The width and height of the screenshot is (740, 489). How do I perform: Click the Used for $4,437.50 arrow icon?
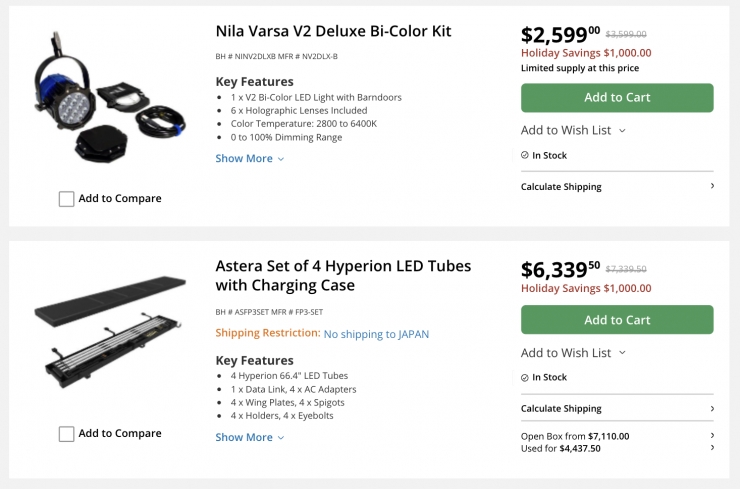pos(712,448)
